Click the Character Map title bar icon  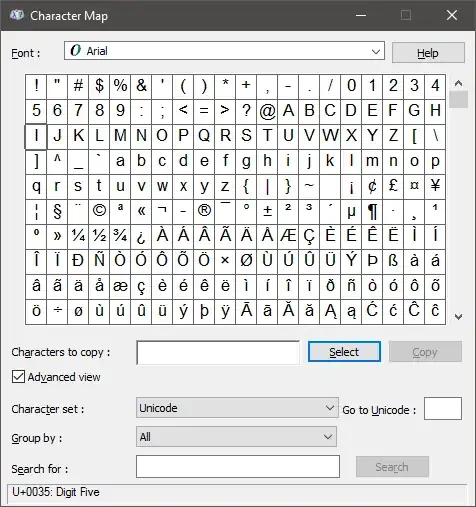(17, 15)
